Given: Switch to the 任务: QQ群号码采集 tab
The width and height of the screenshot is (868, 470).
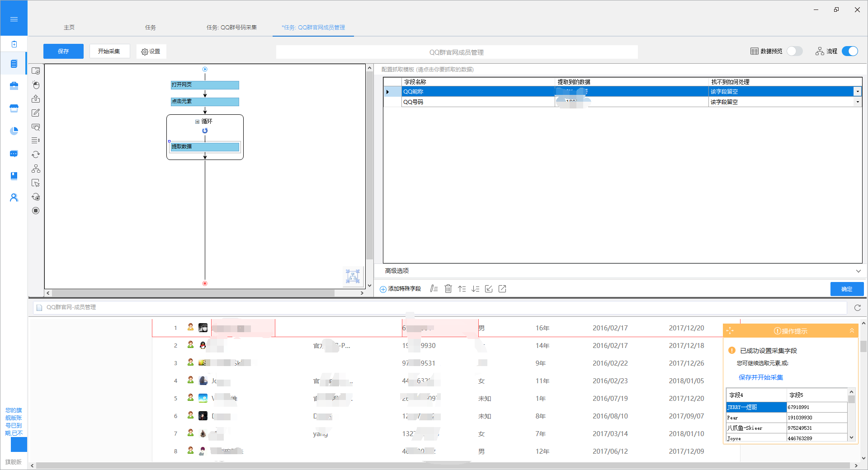Looking at the screenshot, I should (231, 28).
